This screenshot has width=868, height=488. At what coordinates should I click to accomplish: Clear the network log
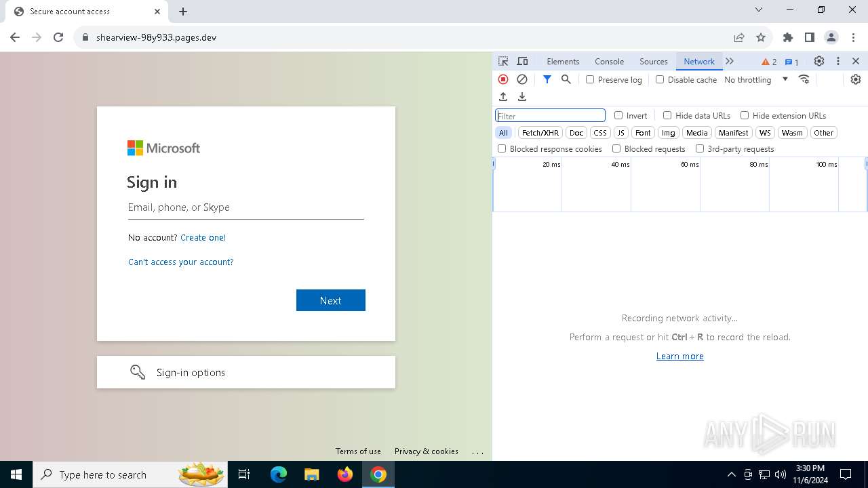click(522, 79)
